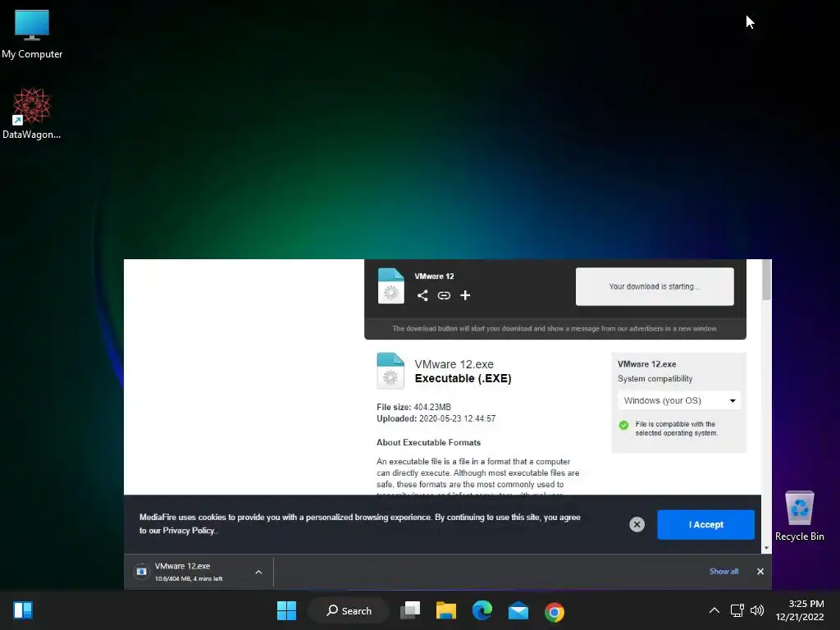Click the 'About Executable Formats' heading
This screenshot has height=630, width=840.
(x=428, y=442)
